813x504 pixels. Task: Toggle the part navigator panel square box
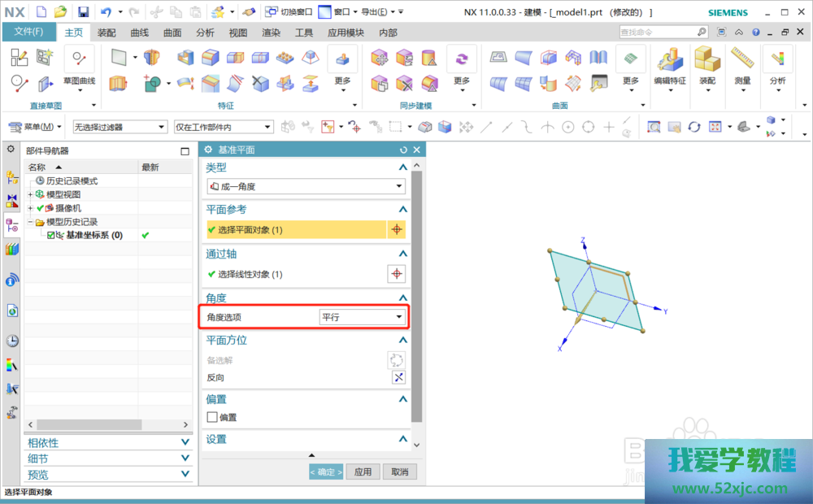185,151
